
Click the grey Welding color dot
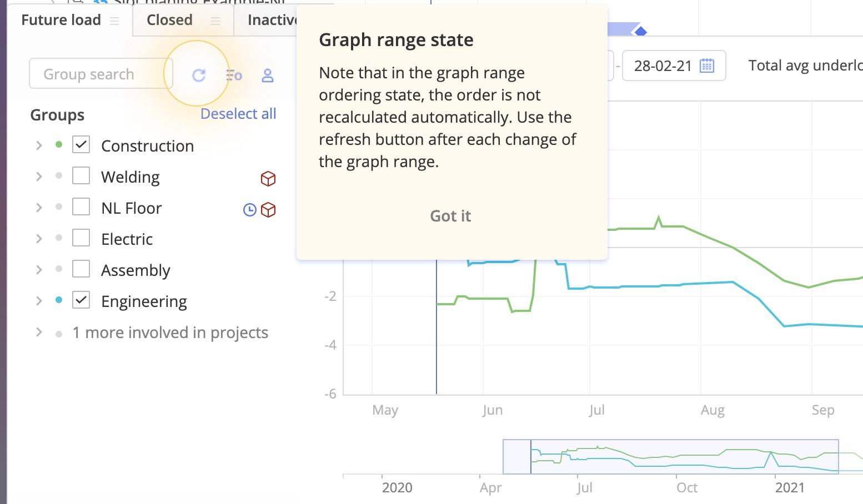[59, 176]
